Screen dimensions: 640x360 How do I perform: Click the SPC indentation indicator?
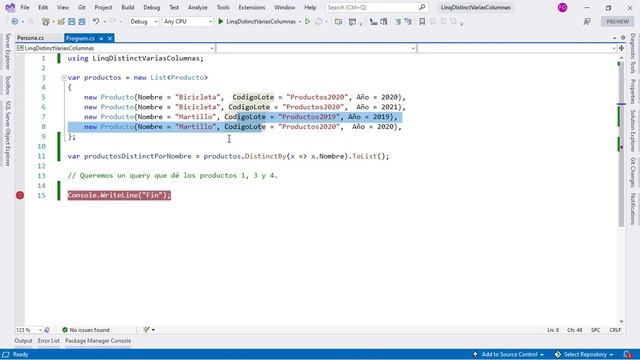tap(596, 330)
